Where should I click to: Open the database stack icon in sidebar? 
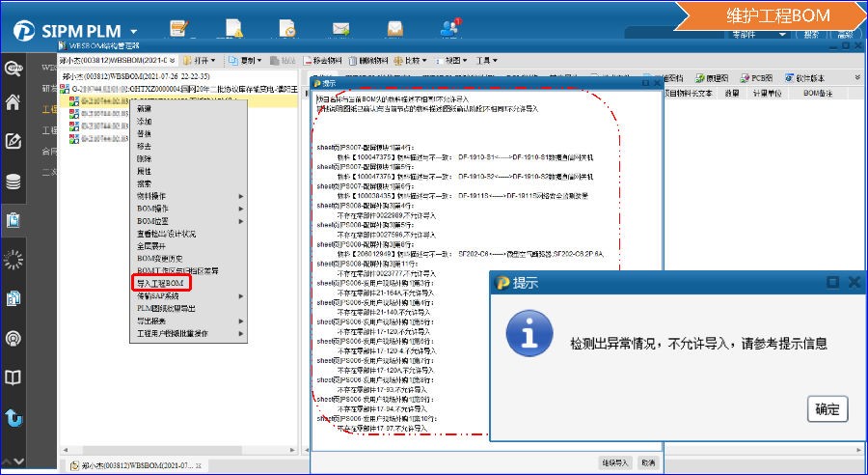tap(14, 182)
